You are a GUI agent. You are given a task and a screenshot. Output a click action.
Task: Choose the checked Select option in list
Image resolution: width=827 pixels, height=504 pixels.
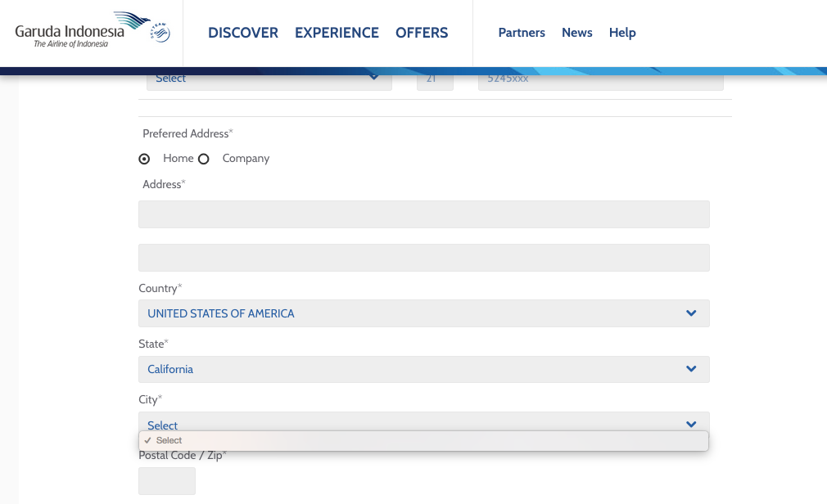click(x=169, y=440)
